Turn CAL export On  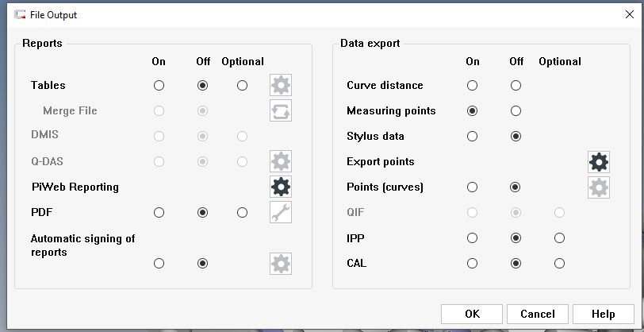click(x=473, y=264)
